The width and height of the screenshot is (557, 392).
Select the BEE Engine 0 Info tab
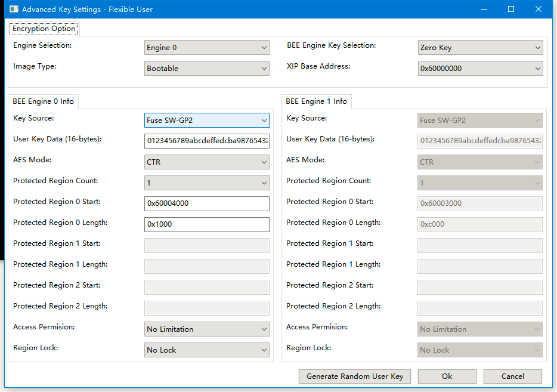coord(43,101)
